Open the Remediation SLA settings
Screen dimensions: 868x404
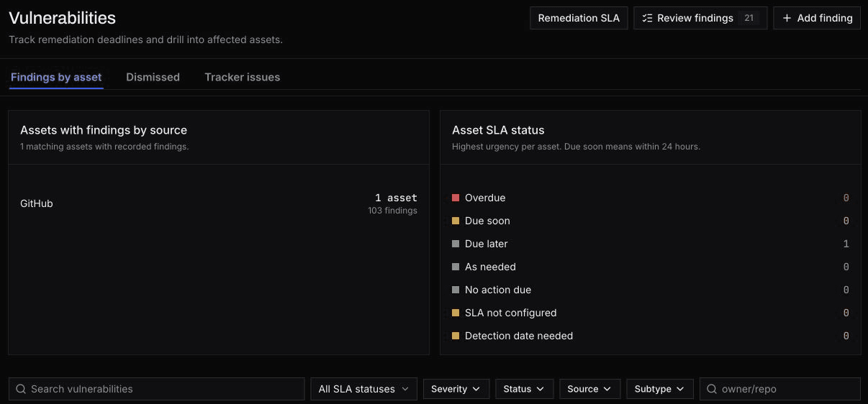pyautogui.click(x=579, y=18)
